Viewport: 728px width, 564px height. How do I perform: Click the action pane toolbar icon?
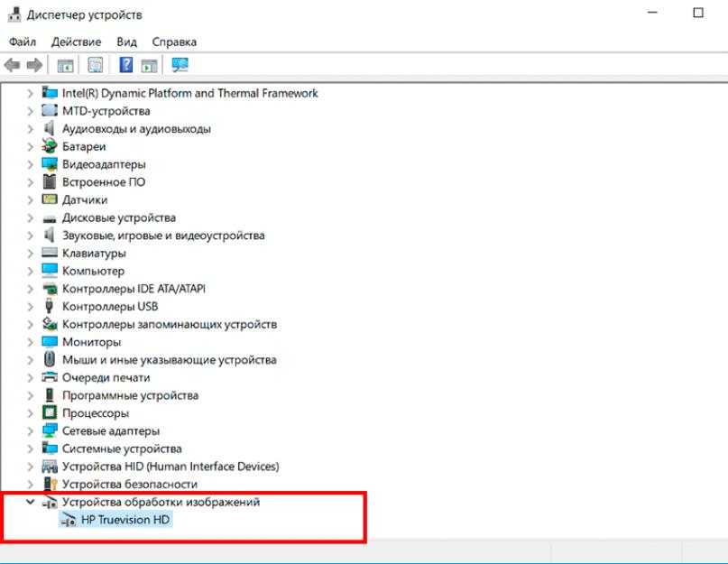[x=149, y=65]
